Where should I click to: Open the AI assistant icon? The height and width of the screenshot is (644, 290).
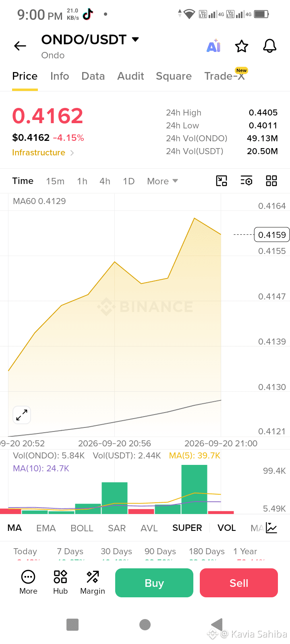(x=213, y=46)
